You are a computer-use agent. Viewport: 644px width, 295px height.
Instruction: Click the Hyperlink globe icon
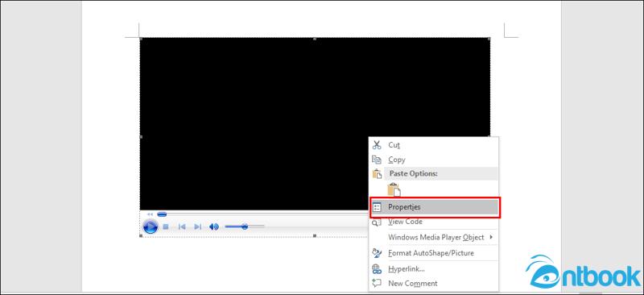pyautogui.click(x=377, y=268)
